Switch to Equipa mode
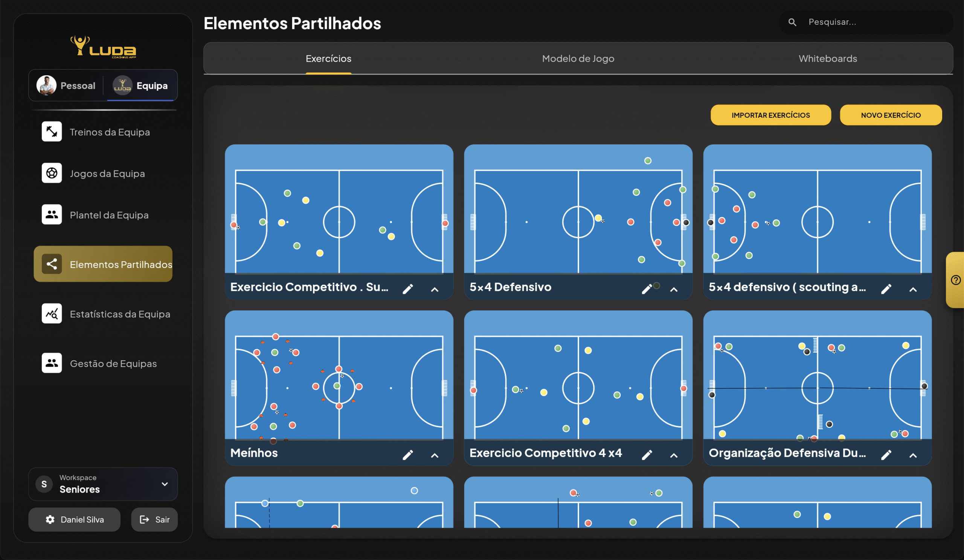 pyautogui.click(x=141, y=86)
